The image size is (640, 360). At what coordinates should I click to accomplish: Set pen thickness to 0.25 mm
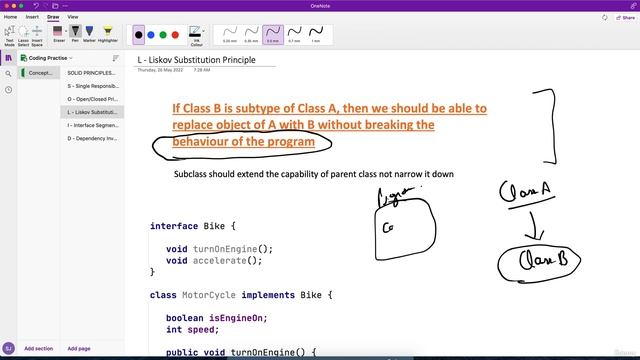click(230, 35)
